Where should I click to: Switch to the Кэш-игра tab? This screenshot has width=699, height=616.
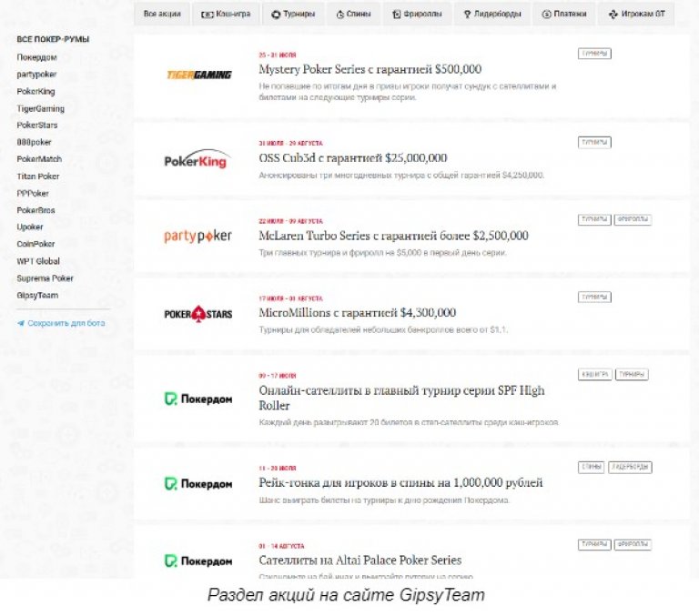point(226,14)
